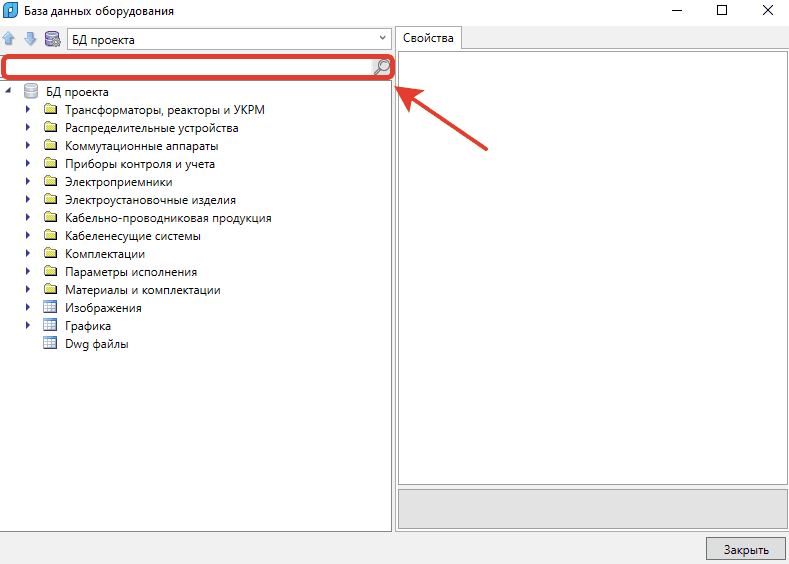
Task: Expand Трансформаторы, реакторы и УКРМ node
Action: 29,110
